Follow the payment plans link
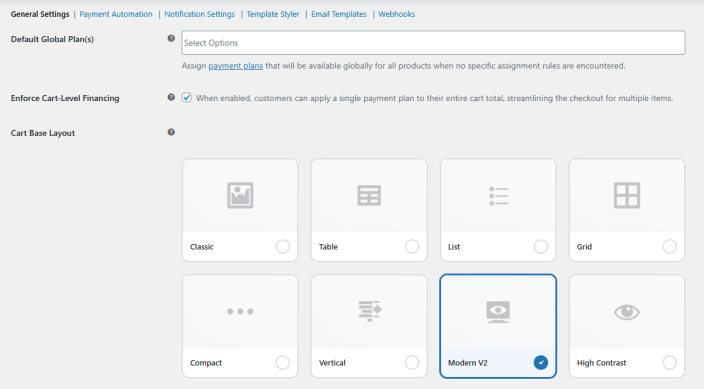704x389 pixels. tap(236, 66)
